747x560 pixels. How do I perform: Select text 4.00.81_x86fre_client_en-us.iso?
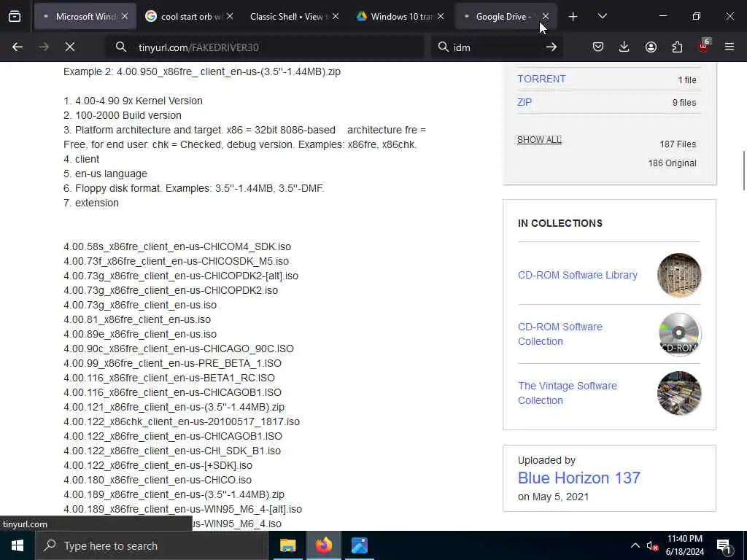click(x=137, y=319)
